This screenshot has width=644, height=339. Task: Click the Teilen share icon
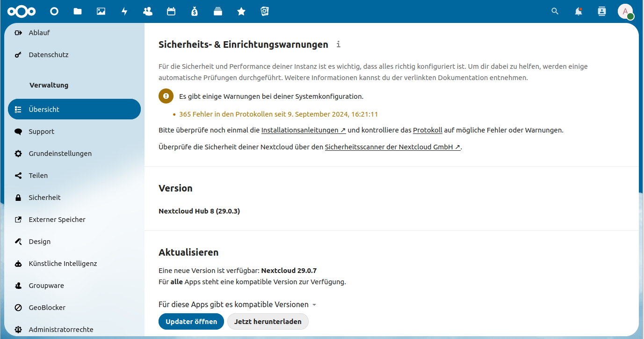[18, 176]
